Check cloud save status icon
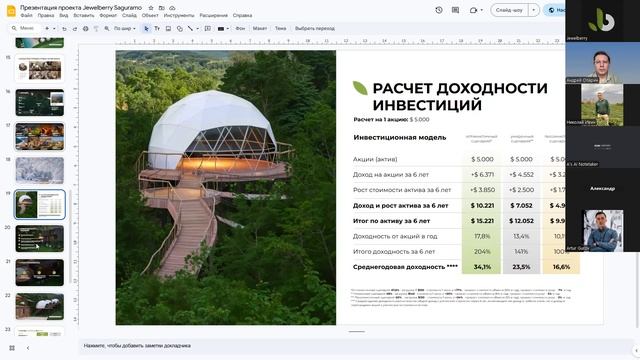 click(x=172, y=8)
